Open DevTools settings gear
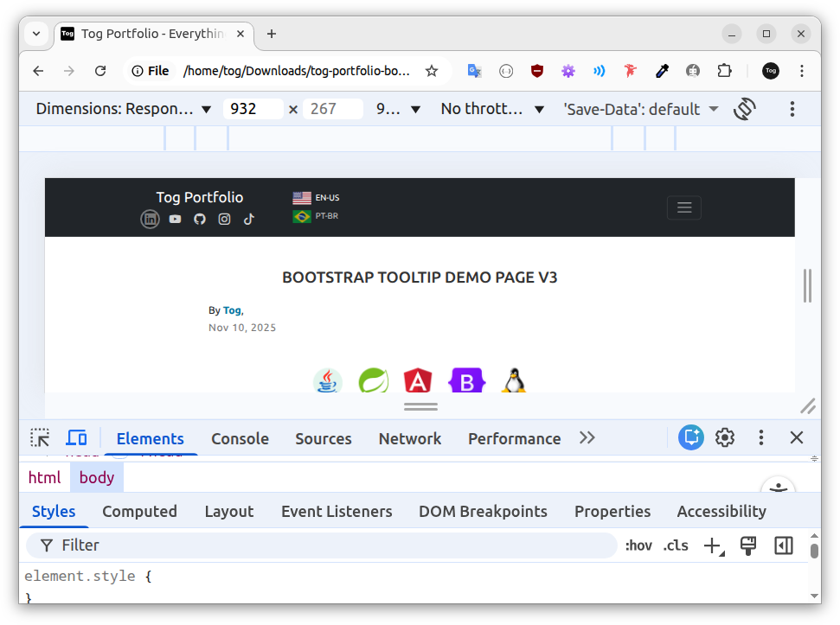The height and width of the screenshot is (625, 840). click(724, 437)
